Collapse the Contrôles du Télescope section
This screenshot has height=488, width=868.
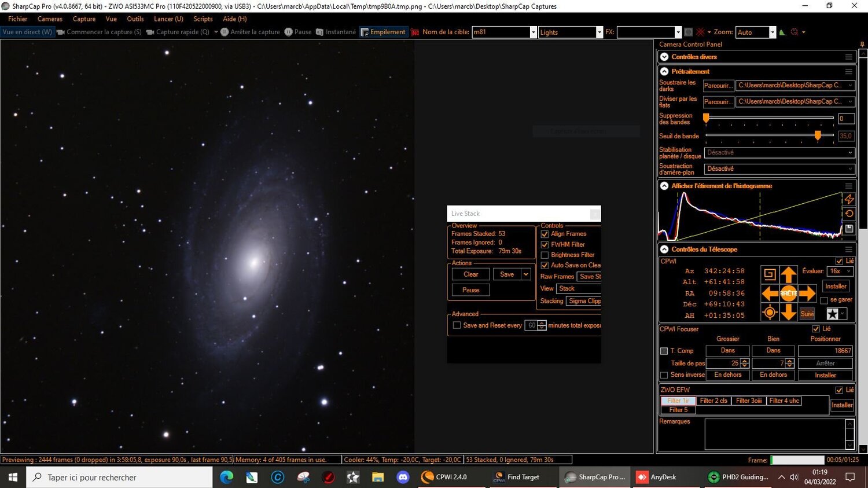click(664, 249)
